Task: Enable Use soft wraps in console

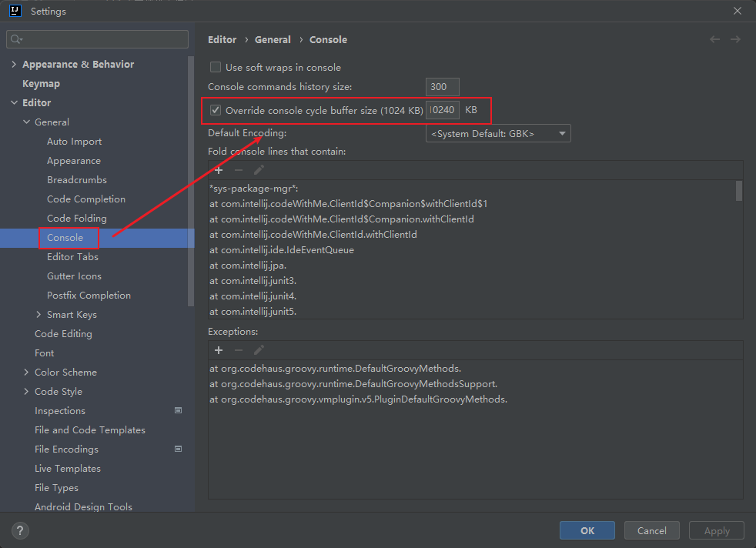Action: 216,67
